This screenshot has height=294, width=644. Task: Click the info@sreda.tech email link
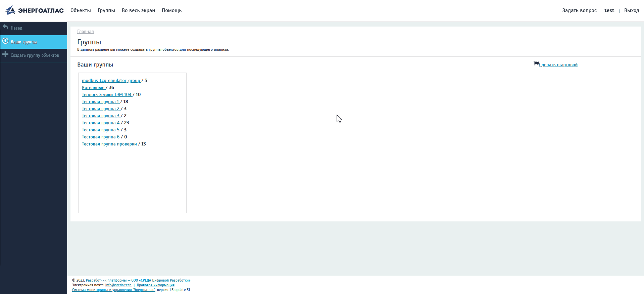(x=118, y=285)
